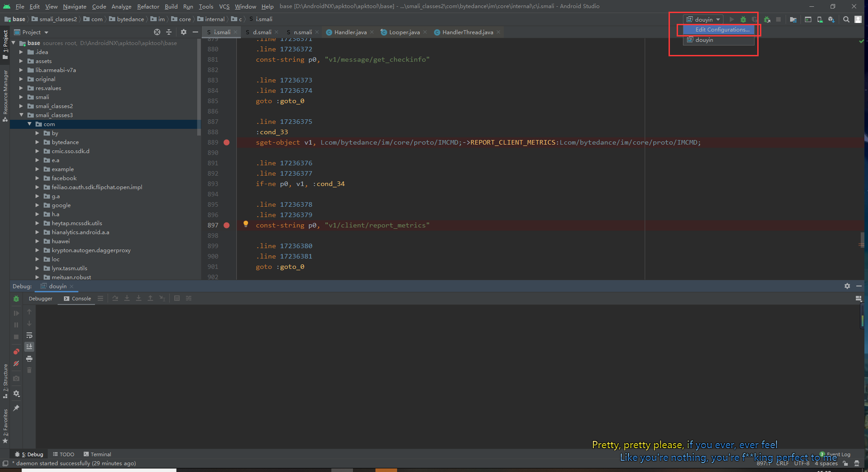The image size is (868, 472).
Task: Open the douyin run configuration dropdown
Action: click(x=704, y=19)
